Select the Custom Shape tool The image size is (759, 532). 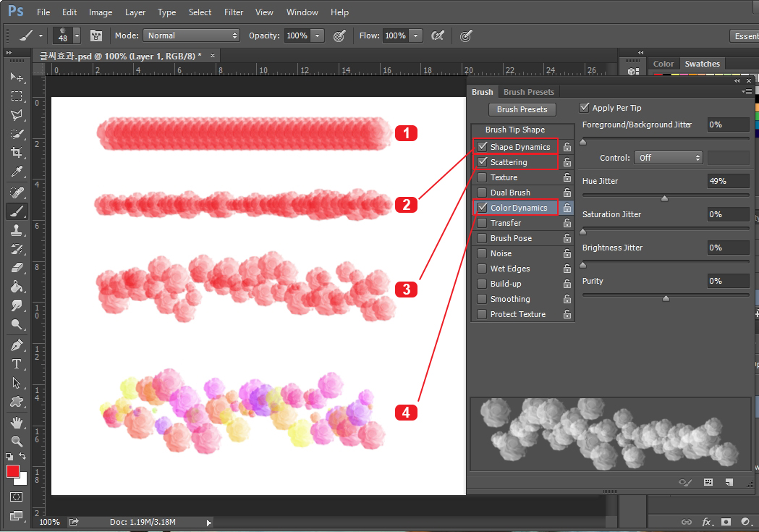[17, 402]
